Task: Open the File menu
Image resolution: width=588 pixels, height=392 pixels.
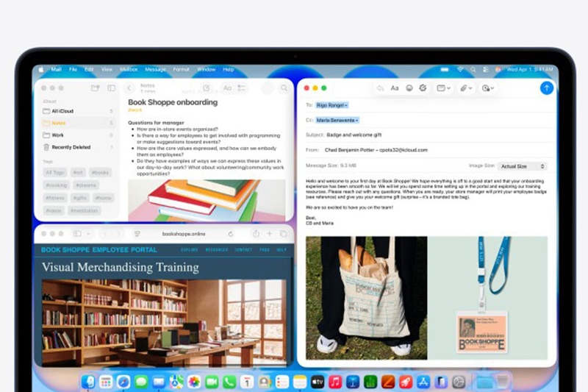Action: click(73, 69)
